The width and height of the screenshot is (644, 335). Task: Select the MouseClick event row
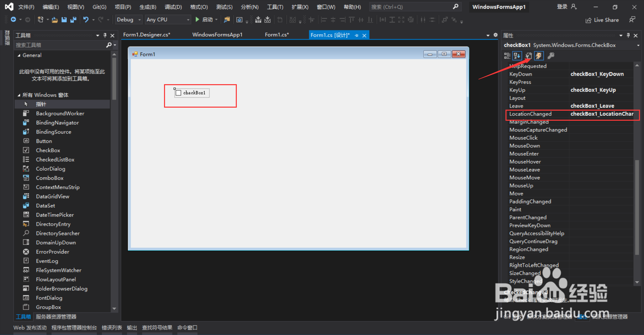pyautogui.click(x=571, y=138)
